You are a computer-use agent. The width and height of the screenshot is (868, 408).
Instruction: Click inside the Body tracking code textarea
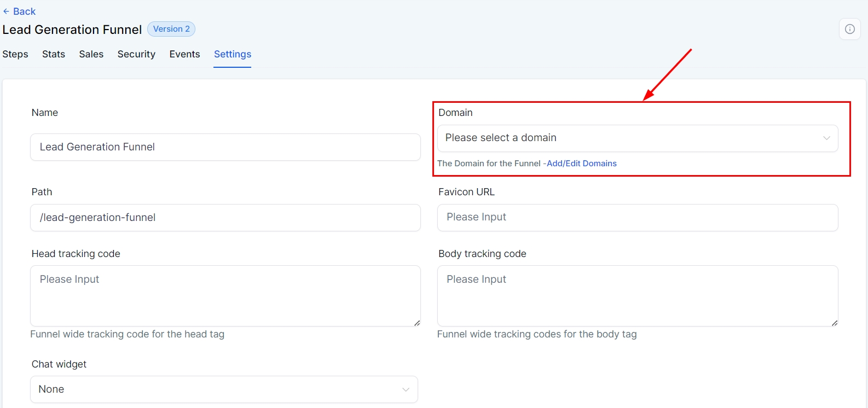[x=637, y=296]
